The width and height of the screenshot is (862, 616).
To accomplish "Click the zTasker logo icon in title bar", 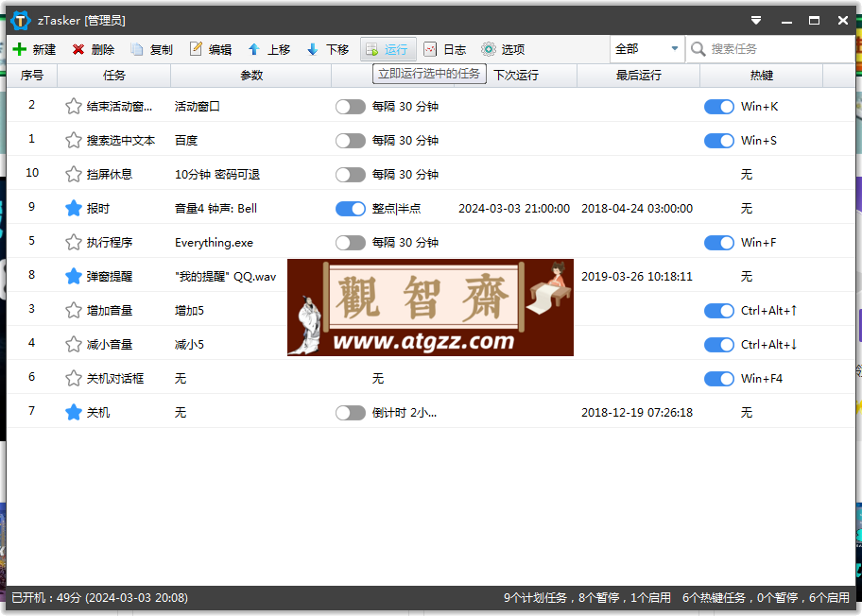I will click(x=21, y=21).
